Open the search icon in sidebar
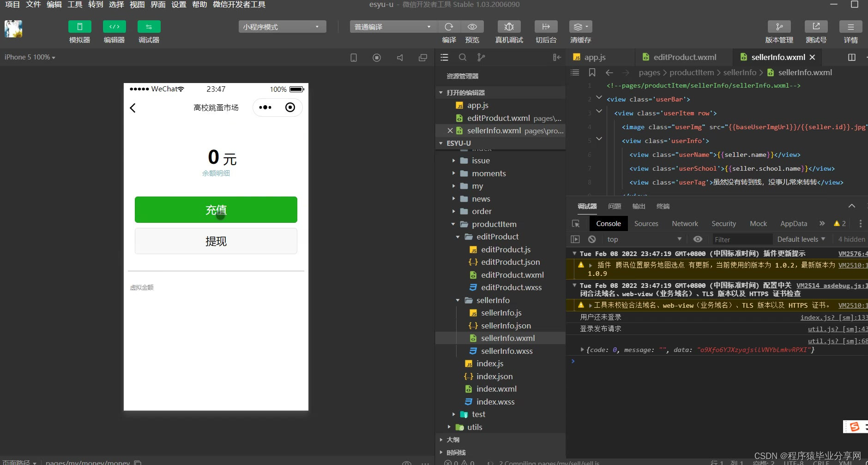This screenshot has height=465, width=868. point(463,57)
